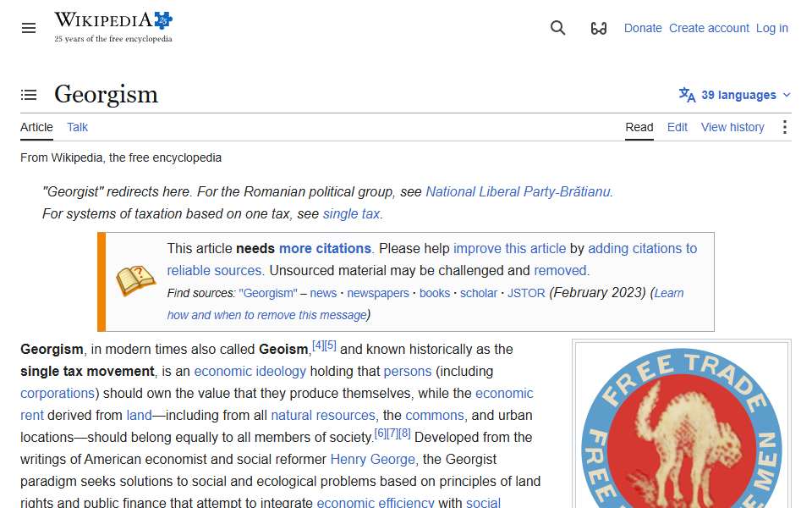Screen dimensions: 812x508
Task: Open citation reference [7]
Action: coord(392,433)
